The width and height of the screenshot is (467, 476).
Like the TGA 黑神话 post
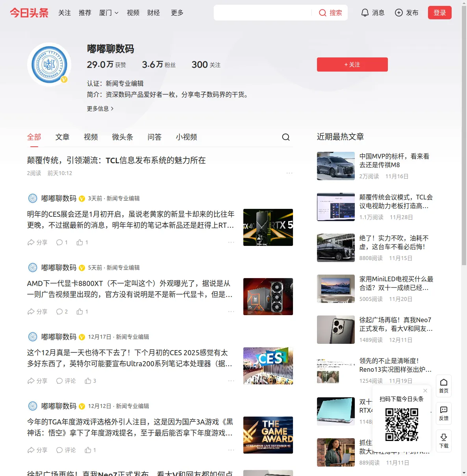coord(91,450)
